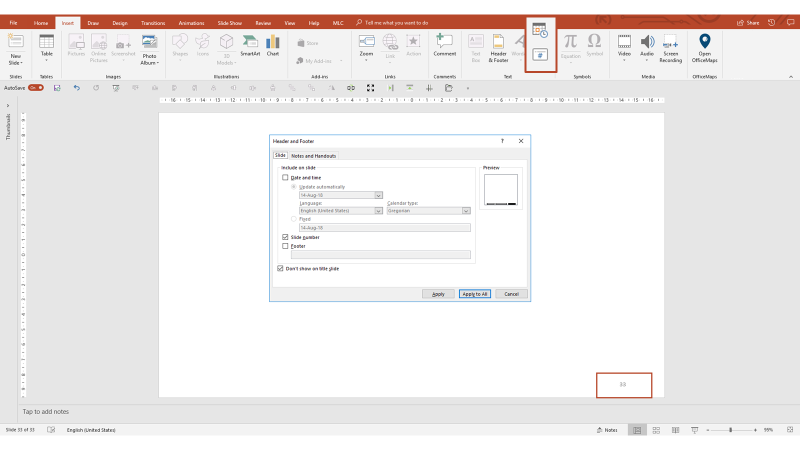800x450 pixels.
Task: Click the Fixed date input field
Action: (x=385, y=228)
